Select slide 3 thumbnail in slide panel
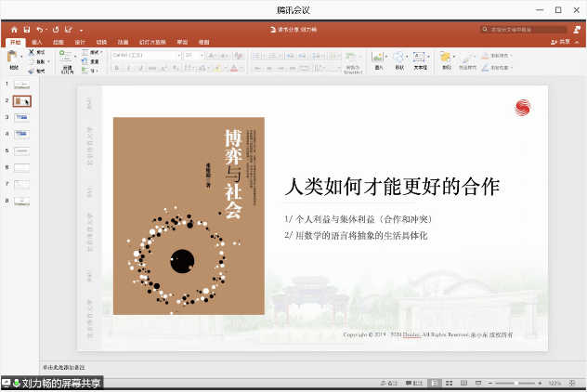The width and height of the screenshot is (587, 392). point(22,118)
